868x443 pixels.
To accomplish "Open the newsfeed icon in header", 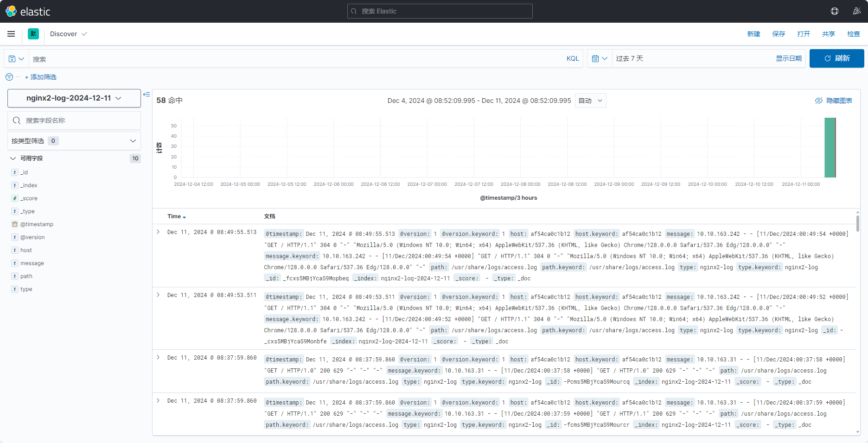I will 857,11.
